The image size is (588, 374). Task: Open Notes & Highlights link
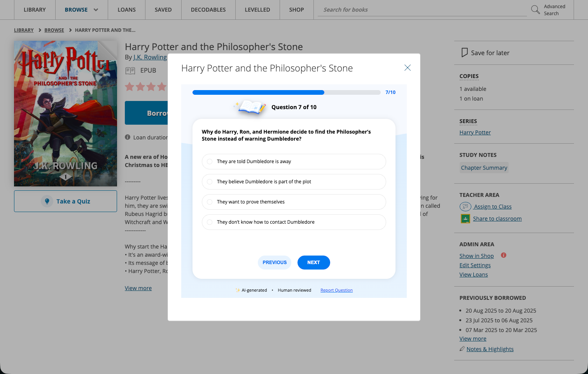[x=490, y=349]
